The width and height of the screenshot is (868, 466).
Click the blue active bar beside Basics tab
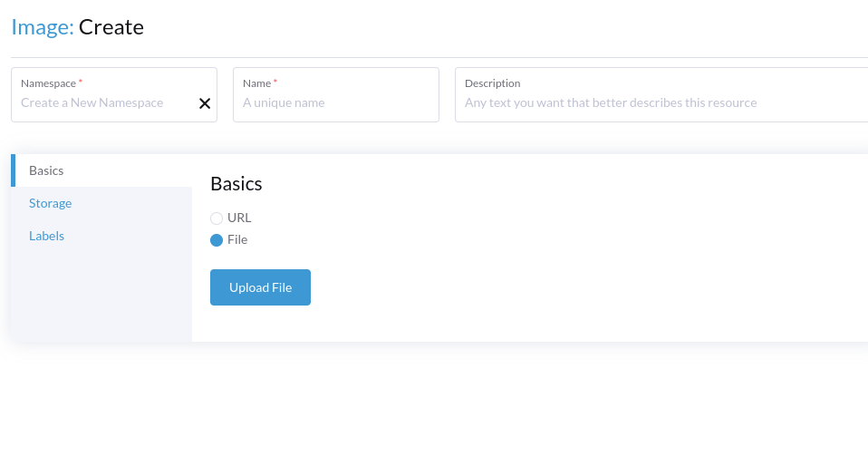point(13,170)
